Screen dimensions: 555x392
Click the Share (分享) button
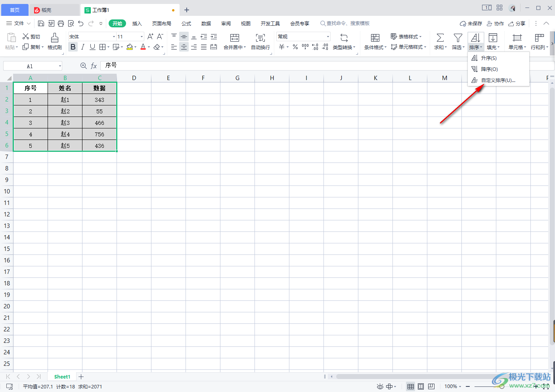click(517, 24)
